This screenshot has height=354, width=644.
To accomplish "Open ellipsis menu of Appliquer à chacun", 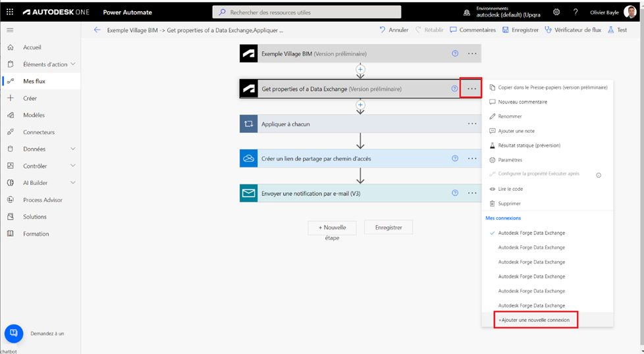I will 472,124.
